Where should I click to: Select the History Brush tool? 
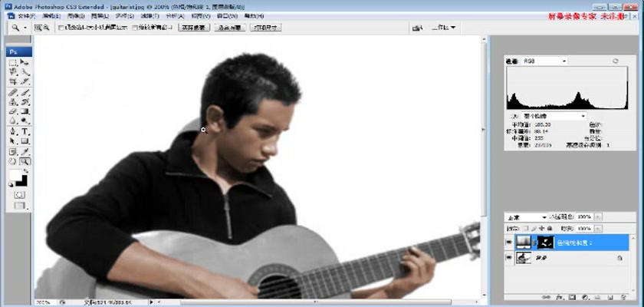[25, 101]
